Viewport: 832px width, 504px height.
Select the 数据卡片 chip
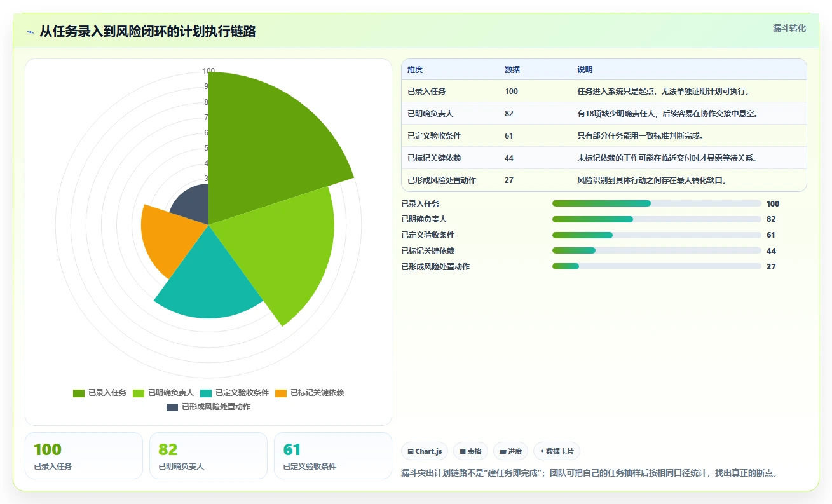(x=556, y=451)
